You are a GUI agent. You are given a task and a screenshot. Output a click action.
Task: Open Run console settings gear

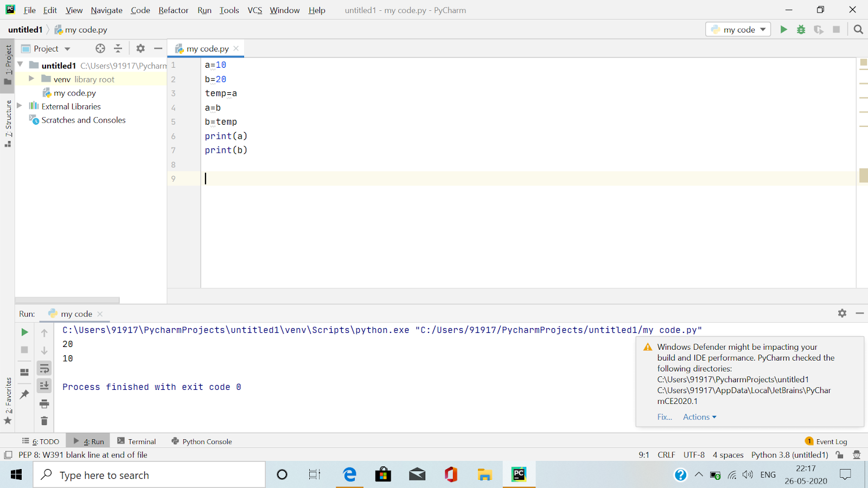point(842,313)
